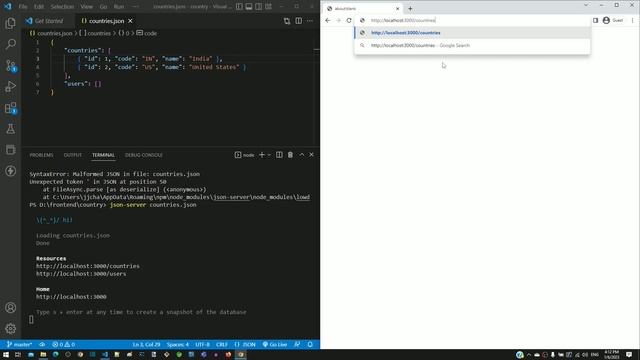640x360 pixels.
Task: Open editor More Actions ellipsis
Action: (x=310, y=21)
